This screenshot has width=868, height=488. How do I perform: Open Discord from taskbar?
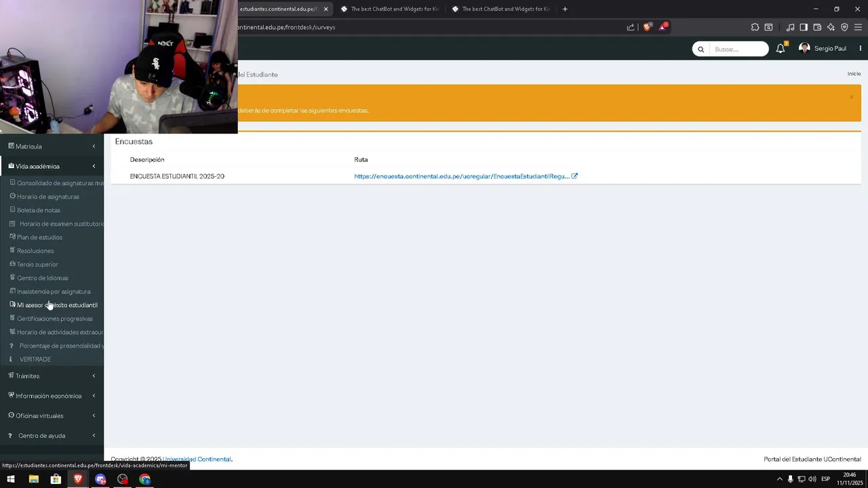pos(100,479)
